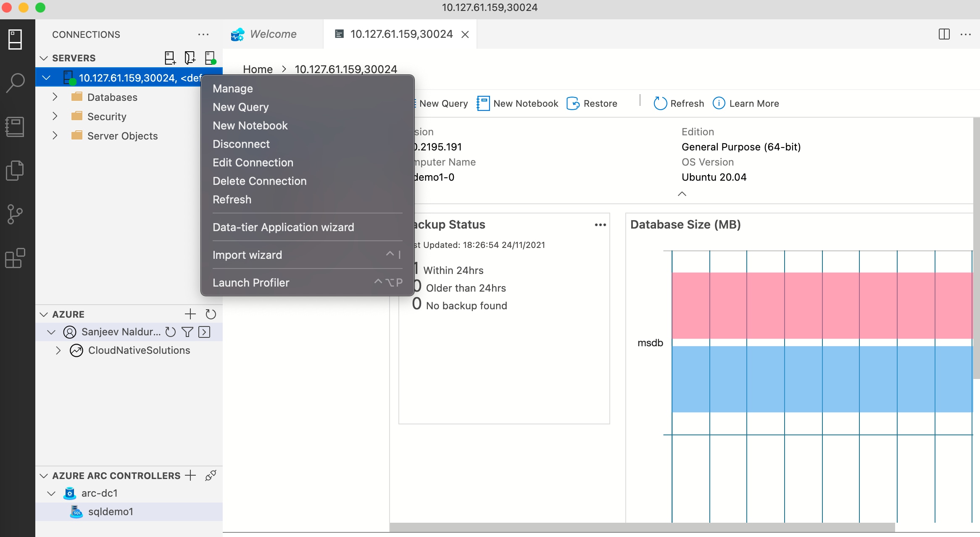The width and height of the screenshot is (980, 537).
Task: Click the New Notebook toolbar icon
Action: tap(483, 103)
